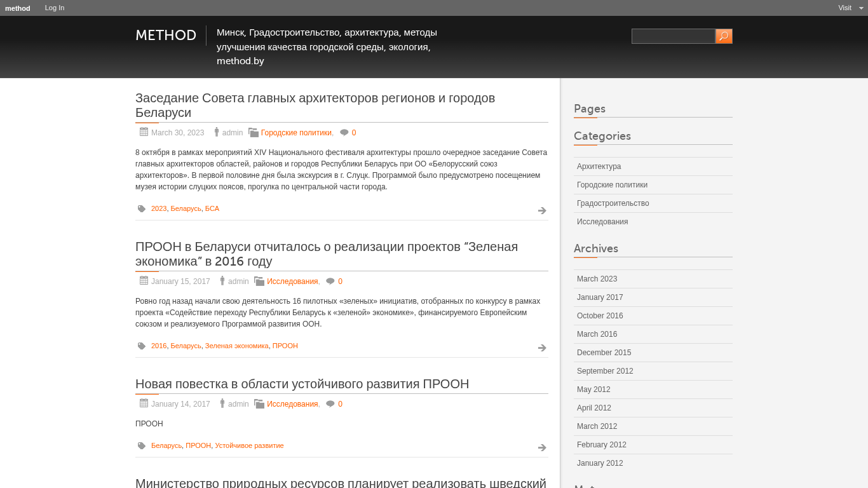The height and width of the screenshot is (488, 868).
Task: Click the site tagline starting 'Минск, Градостроительство'
Action: pyautogui.click(x=327, y=46)
